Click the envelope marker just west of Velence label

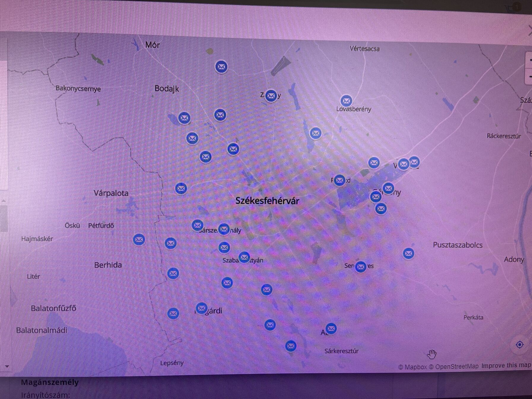click(x=374, y=163)
